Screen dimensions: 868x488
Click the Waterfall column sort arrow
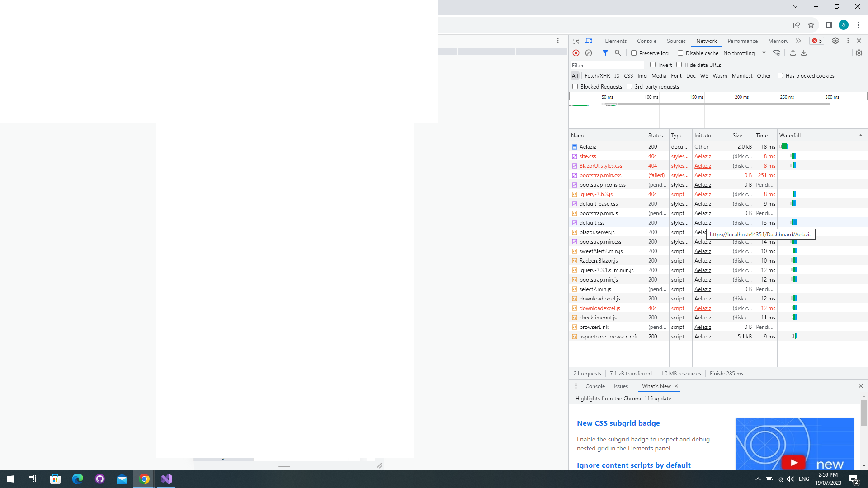pyautogui.click(x=861, y=135)
